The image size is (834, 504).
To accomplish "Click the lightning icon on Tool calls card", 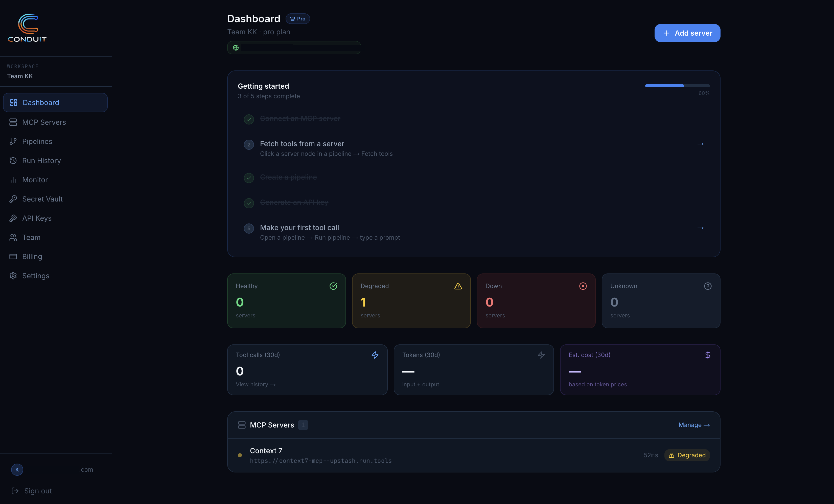I will tap(375, 355).
